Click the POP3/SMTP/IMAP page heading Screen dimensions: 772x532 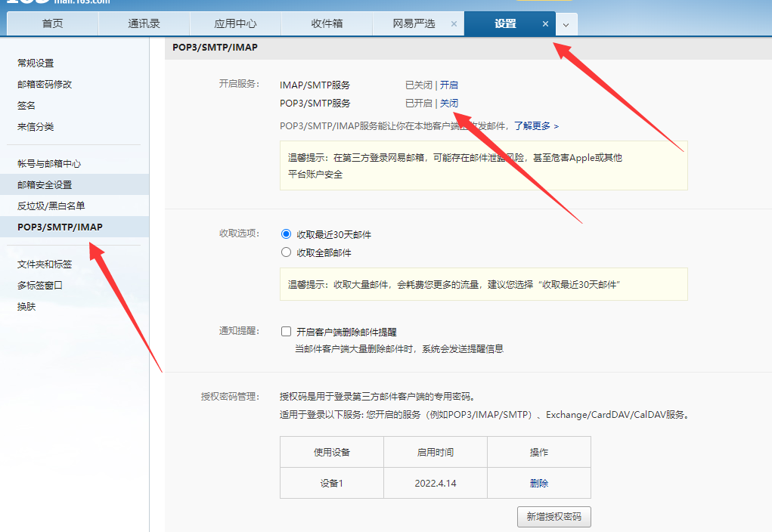click(x=215, y=48)
